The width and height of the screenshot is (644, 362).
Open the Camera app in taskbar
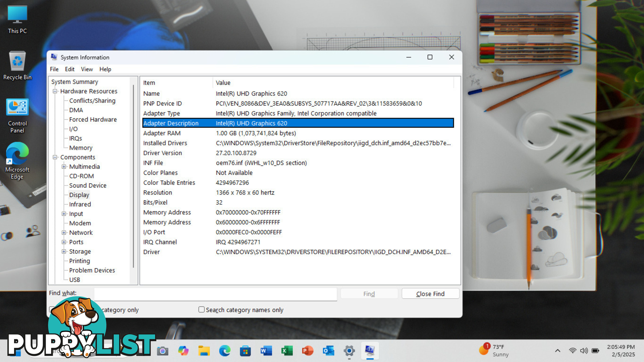[163, 351]
